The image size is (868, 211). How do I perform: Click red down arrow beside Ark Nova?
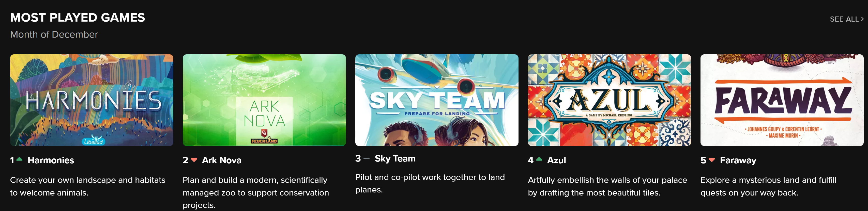coord(194,160)
